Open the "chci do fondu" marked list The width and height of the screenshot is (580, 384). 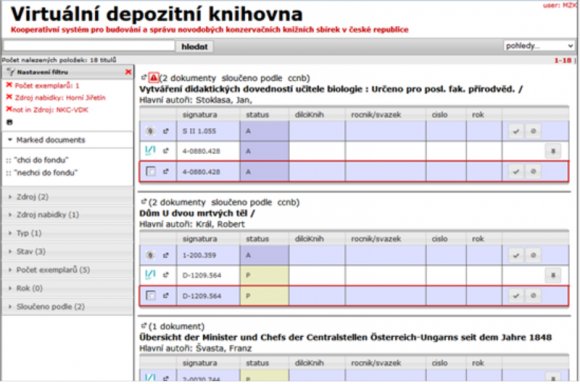click(x=41, y=160)
